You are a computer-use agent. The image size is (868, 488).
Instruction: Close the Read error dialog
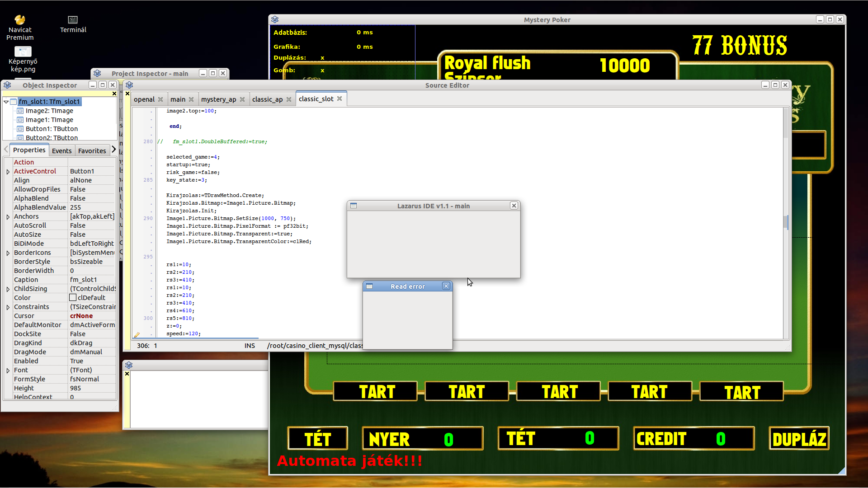(x=446, y=286)
